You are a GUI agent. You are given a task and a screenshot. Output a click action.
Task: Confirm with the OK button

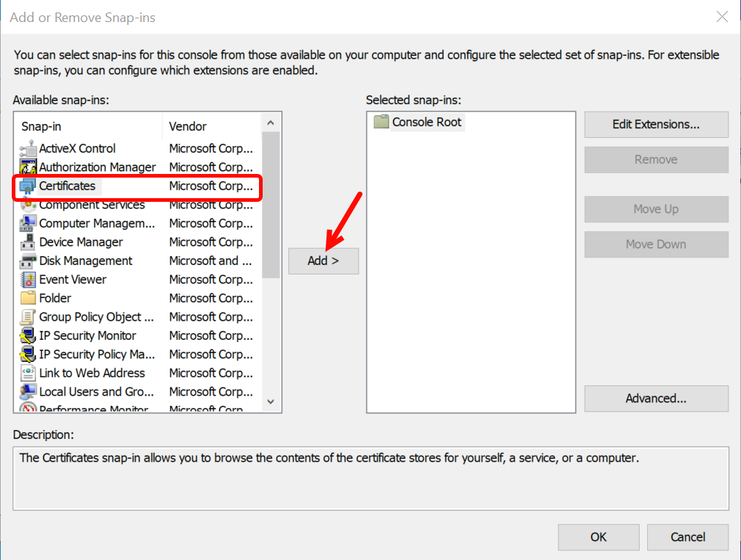[x=598, y=537]
